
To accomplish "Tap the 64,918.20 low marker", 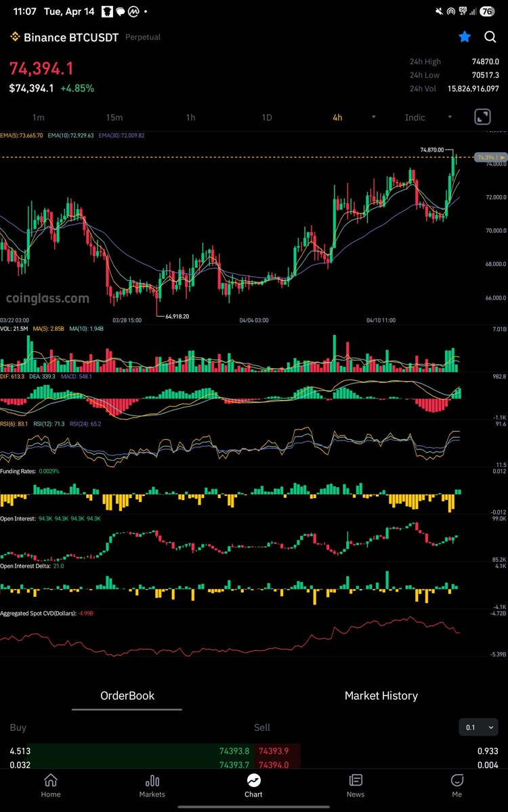I will pos(177,316).
